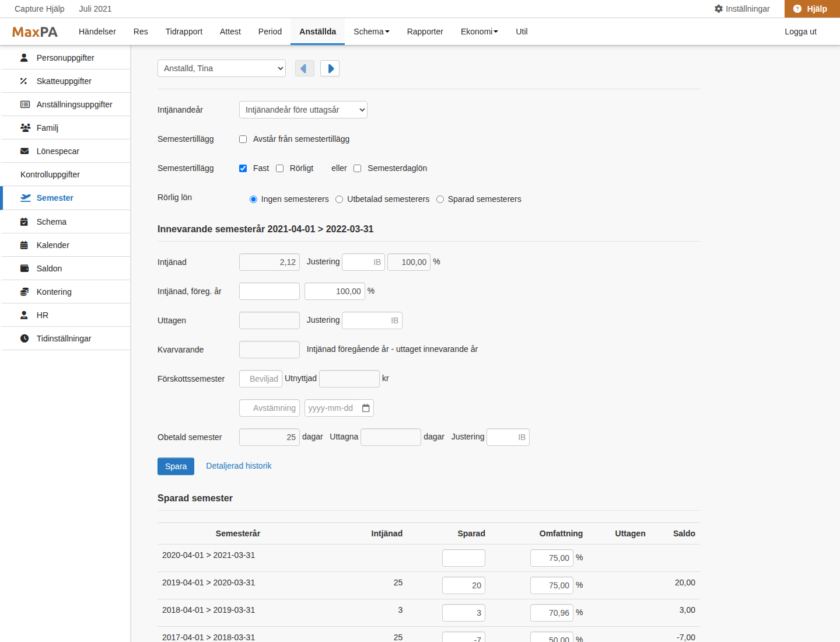Expand the Schema top menu dropdown
Image resolution: width=840 pixels, height=642 pixels.
(x=372, y=32)
